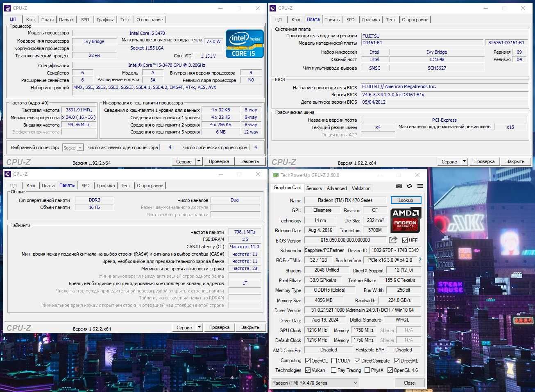Toggle the Vulkan checkbox

(x=308, y=370)
